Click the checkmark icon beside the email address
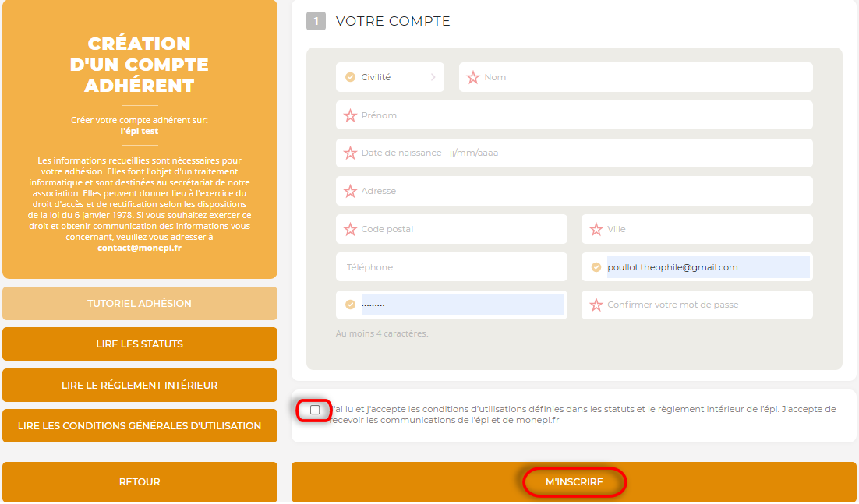This screenshot has width=859, height=504. click(596, 267)
